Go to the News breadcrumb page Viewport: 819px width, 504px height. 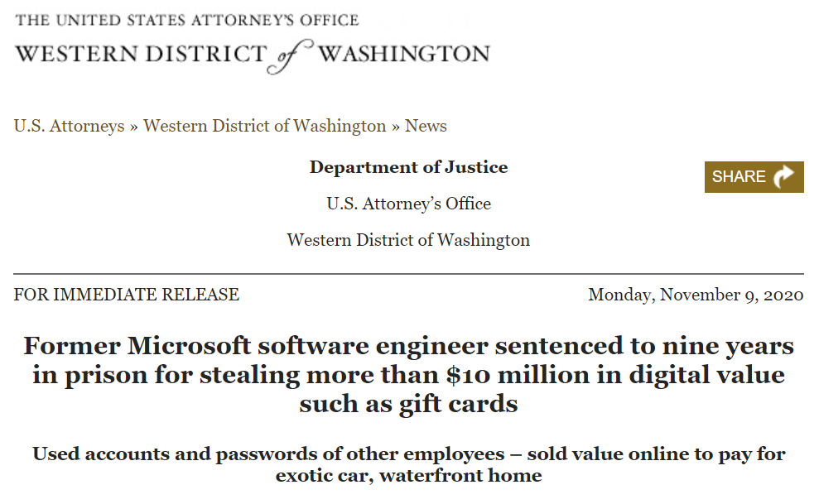[x=426, y=127]
